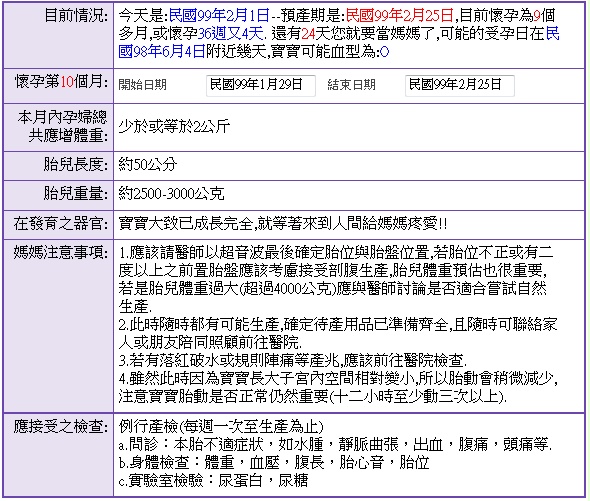This screenshot has width=590, height=501.
Task: Click the 在發育之器官 label
Action: (x=61, y=224)
